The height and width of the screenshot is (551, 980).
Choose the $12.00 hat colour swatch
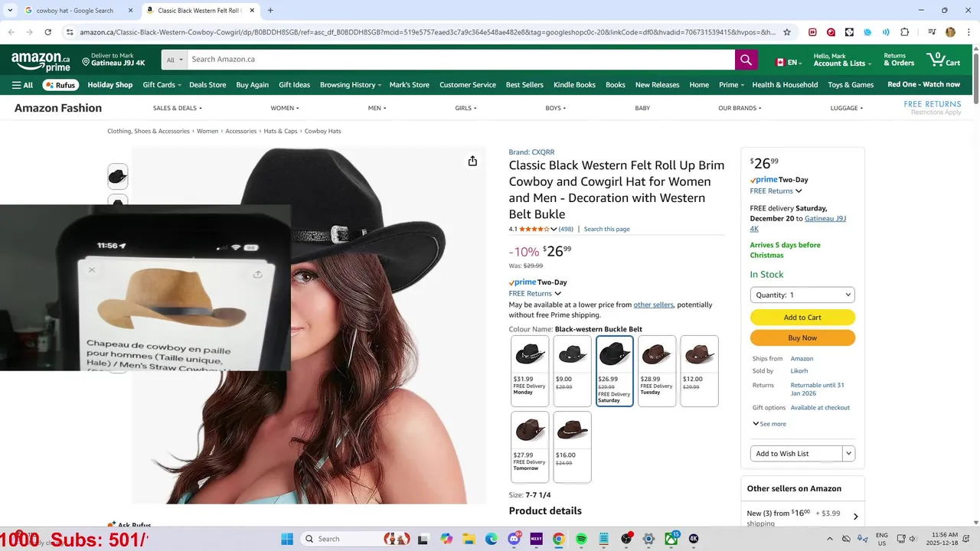(699, 371)
